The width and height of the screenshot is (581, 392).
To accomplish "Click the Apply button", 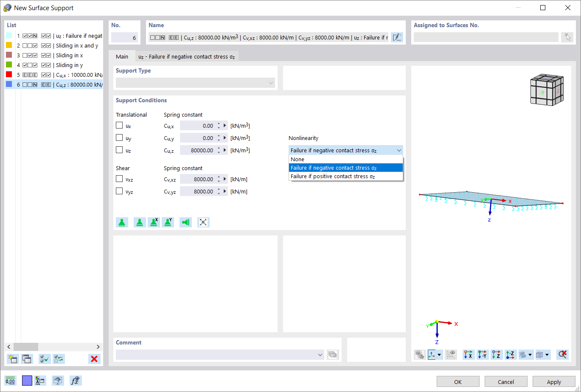I will coord(554,381).
